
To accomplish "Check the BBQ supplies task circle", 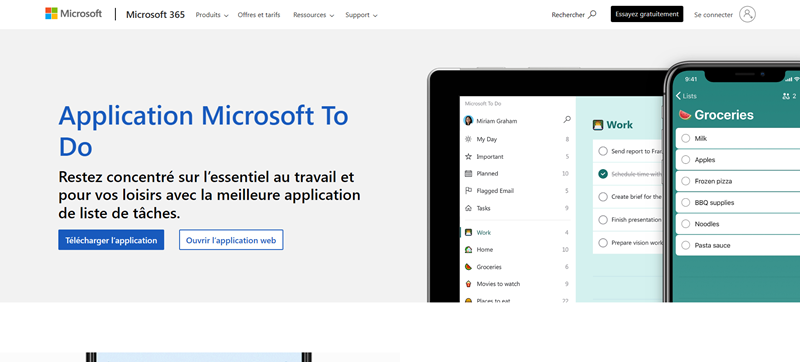I will point(686,202).
